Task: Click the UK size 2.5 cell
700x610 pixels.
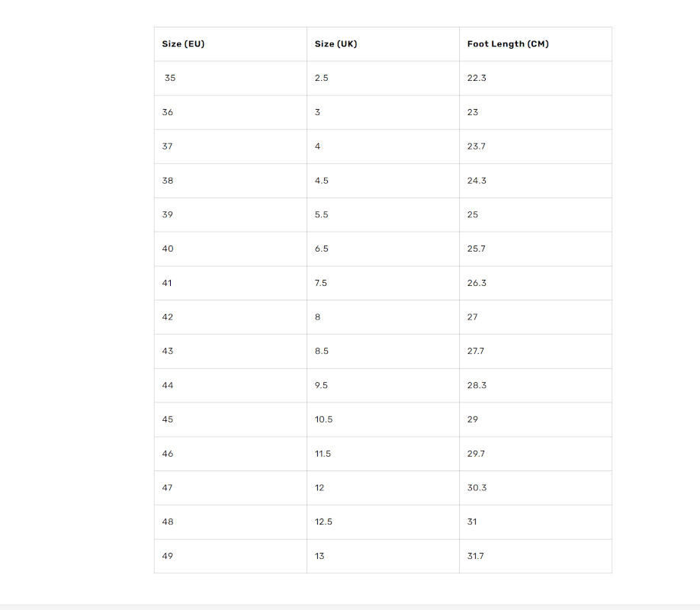Action: point(322,78)
